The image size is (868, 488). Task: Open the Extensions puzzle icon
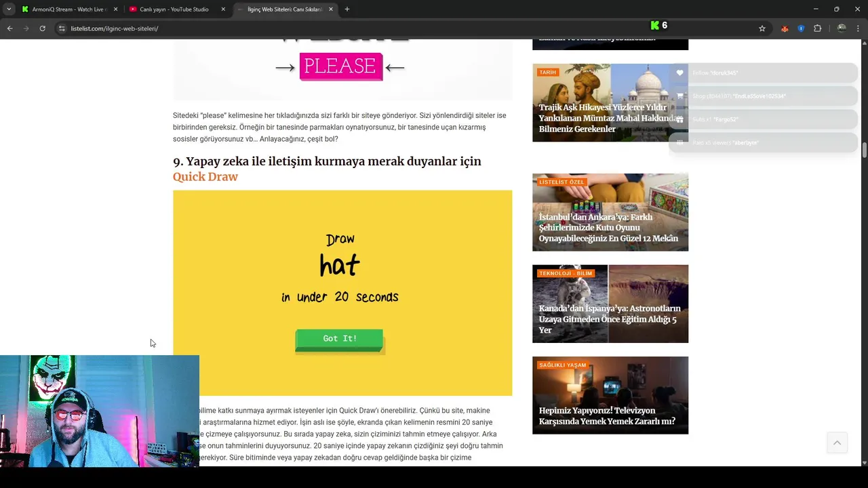(817, 28)
